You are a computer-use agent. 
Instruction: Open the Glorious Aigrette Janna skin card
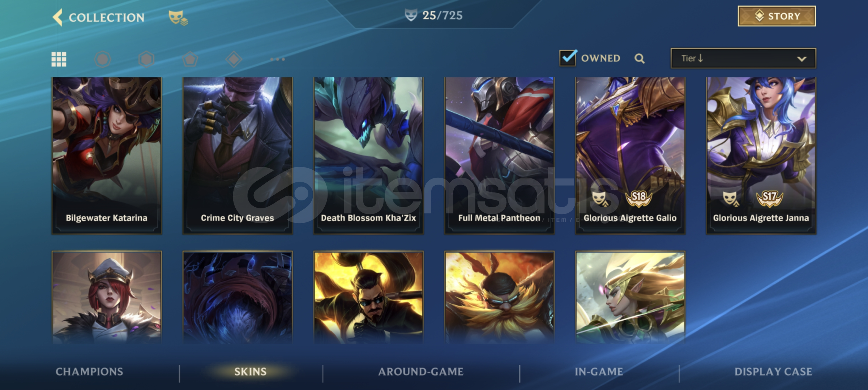coord(761,156)
